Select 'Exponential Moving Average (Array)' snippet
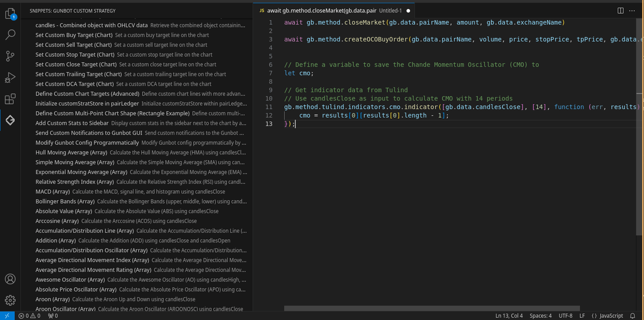644x320 pixels. [x=137, y=172]
